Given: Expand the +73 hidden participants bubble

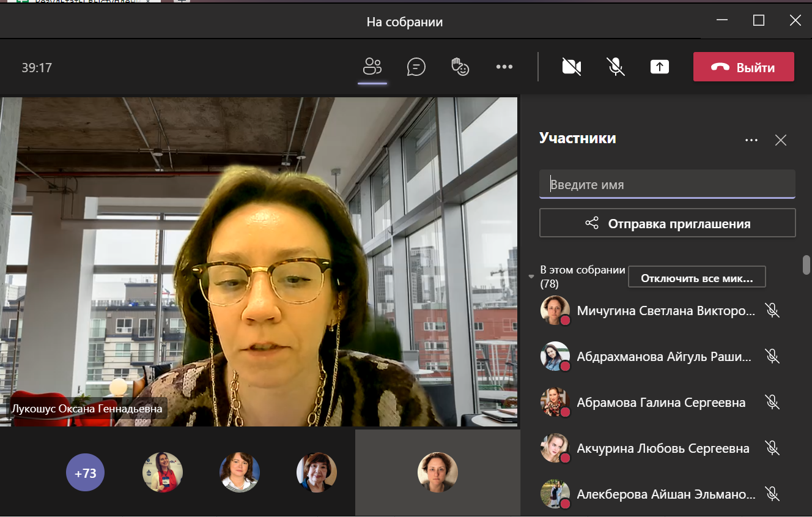Looking at the screenshot, I should point(85,473).
